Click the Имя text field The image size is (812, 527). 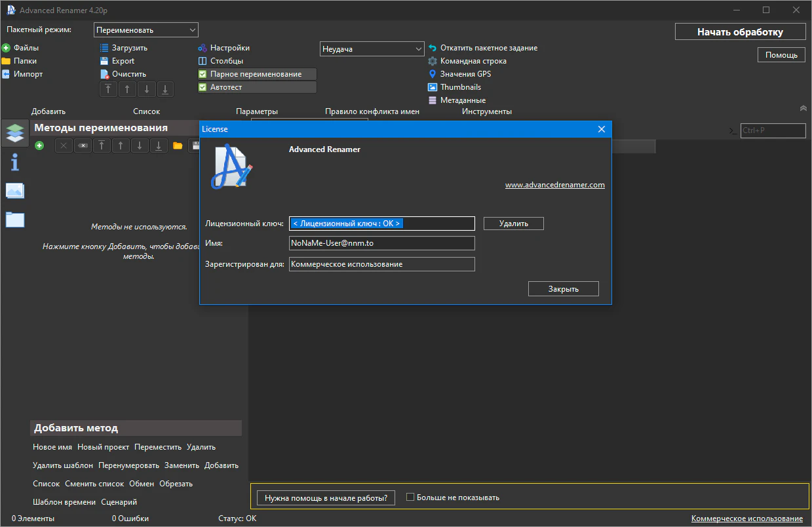[x=381, y=243]
